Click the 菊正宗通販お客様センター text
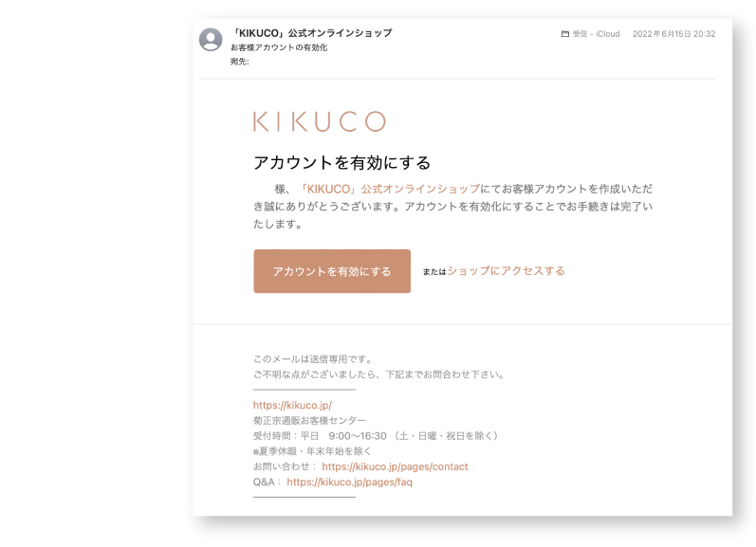The image size is (756, 547). tap(309, 421)
